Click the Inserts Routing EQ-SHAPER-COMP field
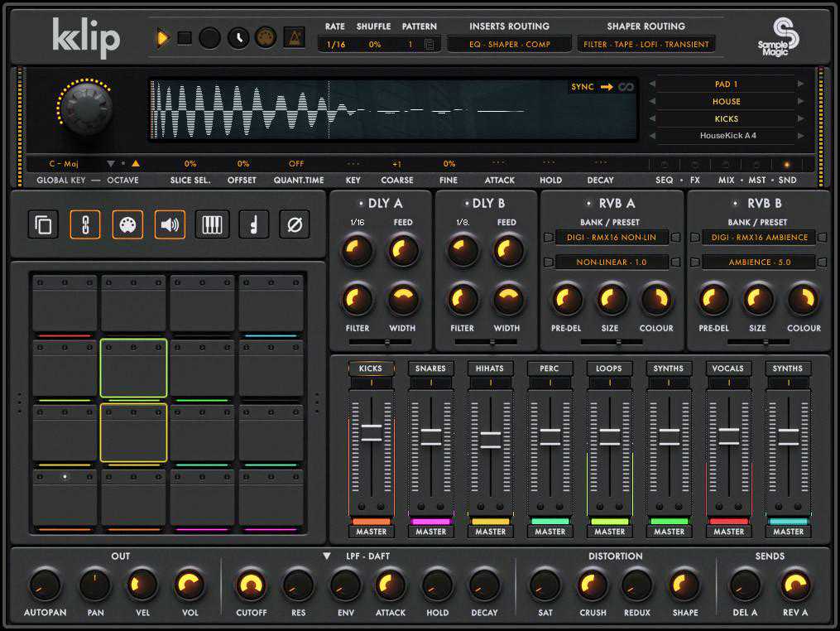This screenshot has width=840, height=631. point(509,45)
